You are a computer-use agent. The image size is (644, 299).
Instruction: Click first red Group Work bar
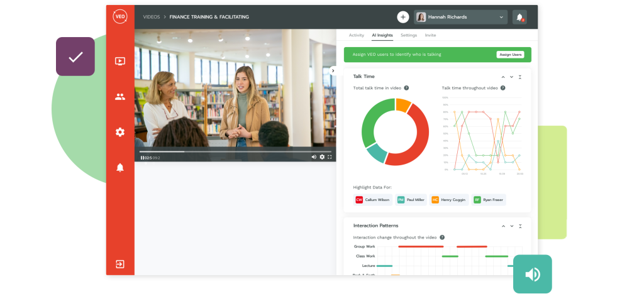click(x=421, y=246)
